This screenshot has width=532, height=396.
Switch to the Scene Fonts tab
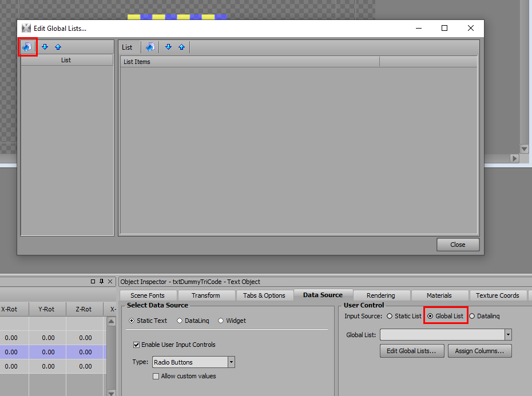point(148,295)
